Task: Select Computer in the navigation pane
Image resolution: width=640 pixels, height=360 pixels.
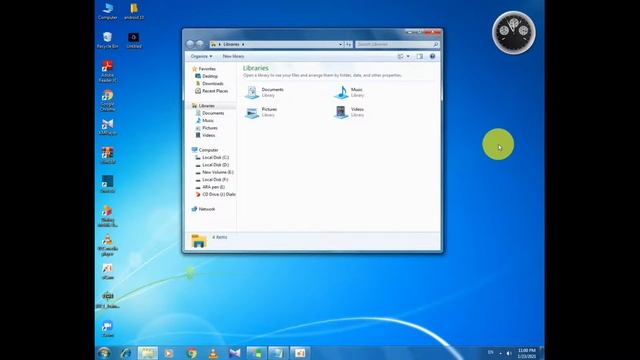Action: point(205,150)
